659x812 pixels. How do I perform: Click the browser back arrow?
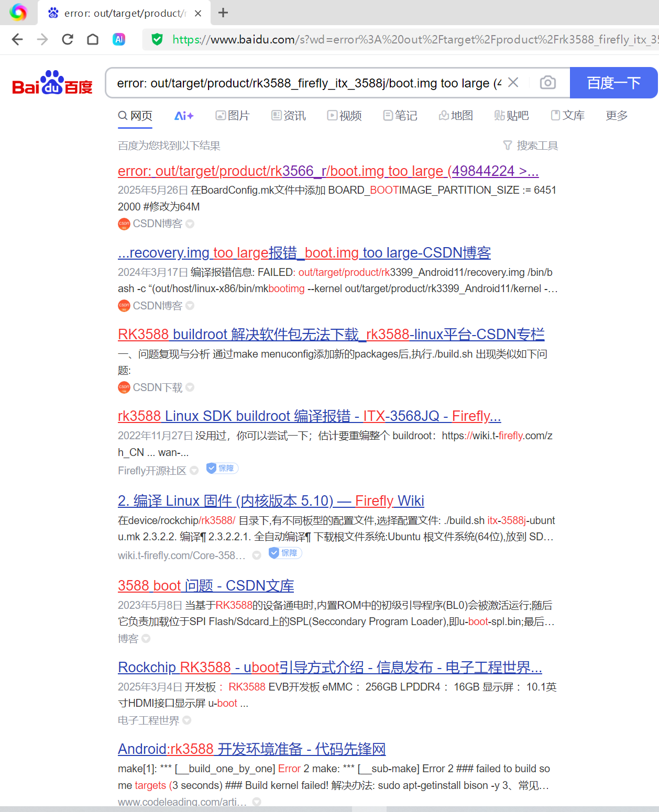point(17,39)
